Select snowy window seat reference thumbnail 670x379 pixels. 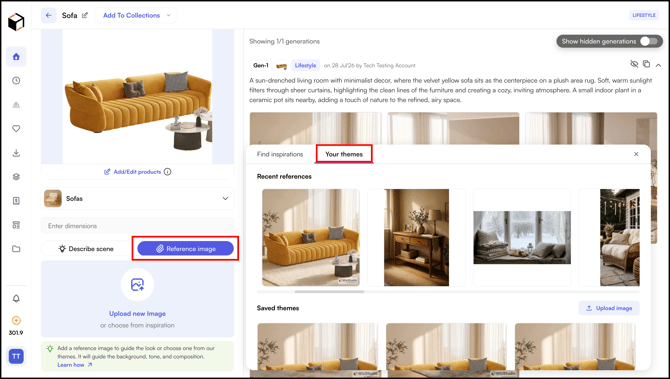(x=522, y=238)
